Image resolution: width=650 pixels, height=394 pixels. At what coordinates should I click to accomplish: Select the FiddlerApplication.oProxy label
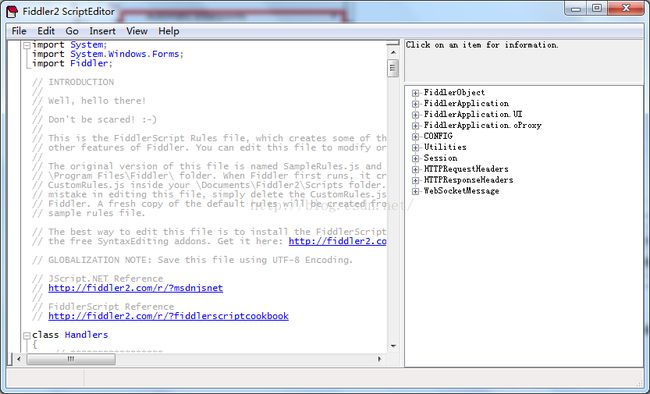click(483, 125)
